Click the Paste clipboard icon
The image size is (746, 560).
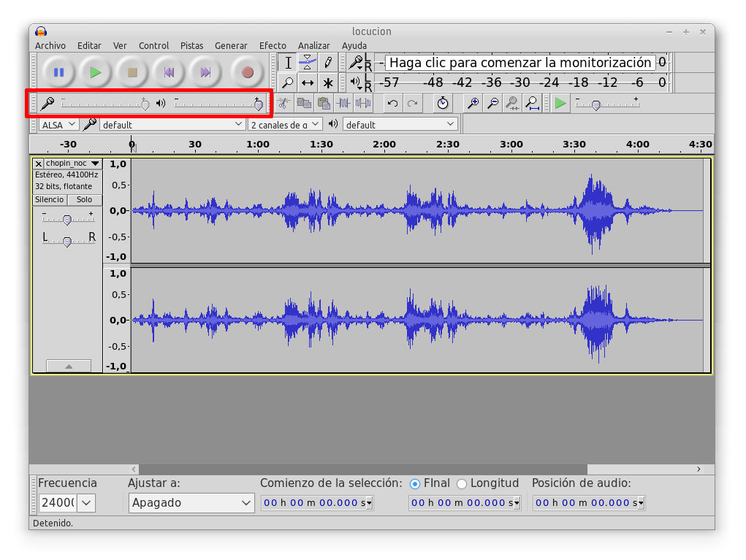324,103
